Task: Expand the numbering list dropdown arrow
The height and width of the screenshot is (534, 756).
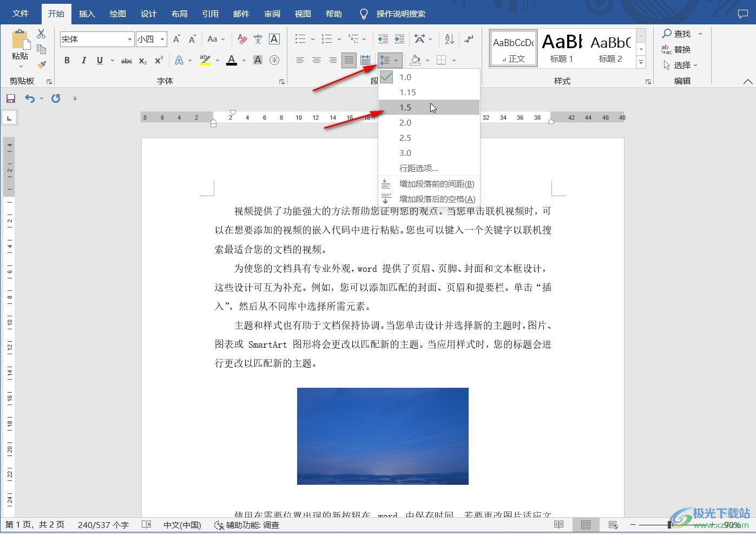Action: coord(339,39)
